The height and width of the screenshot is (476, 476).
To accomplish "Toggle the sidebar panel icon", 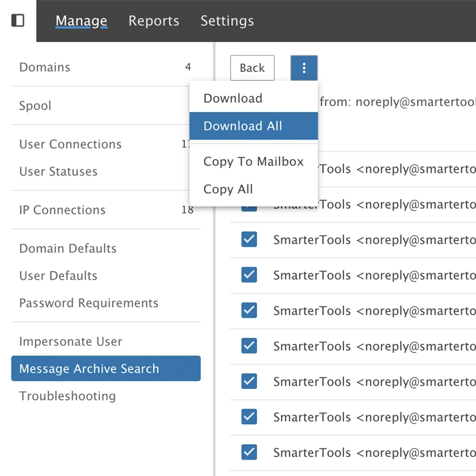I will (18, 20).
